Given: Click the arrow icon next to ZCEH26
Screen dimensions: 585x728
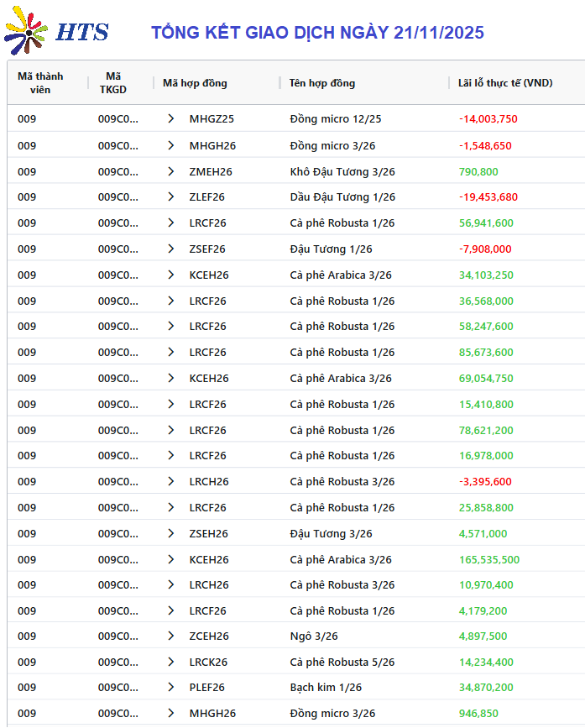Looking at the screenshot, I should click(x=171, y=636).
